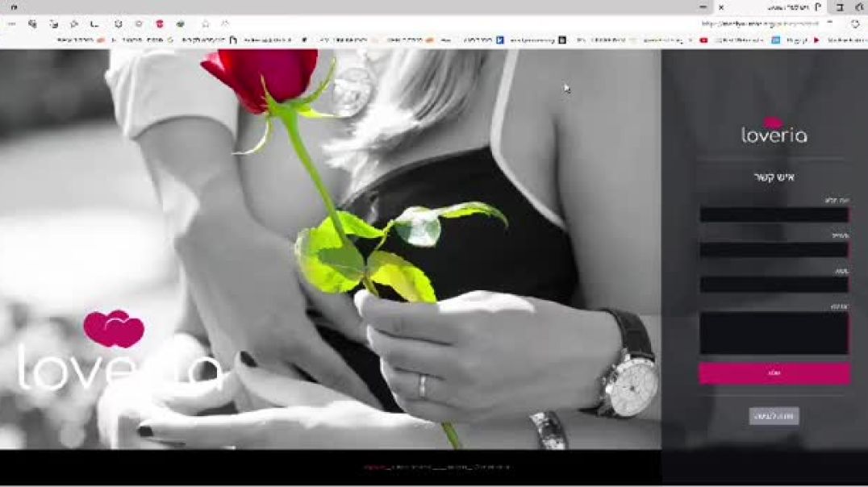Close the current browser tab

[x=721, y=7]
